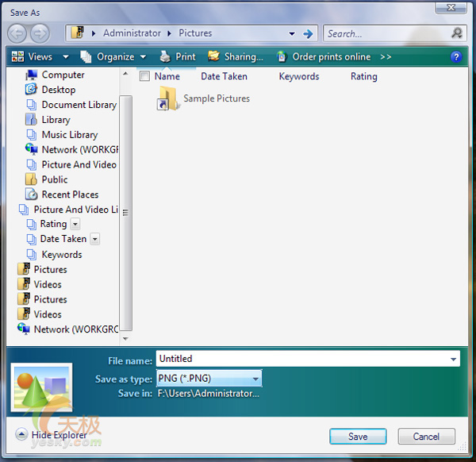Open the address bar history dropdown
The width and height of the screenshot is (476, 462).
click(292, 33)
